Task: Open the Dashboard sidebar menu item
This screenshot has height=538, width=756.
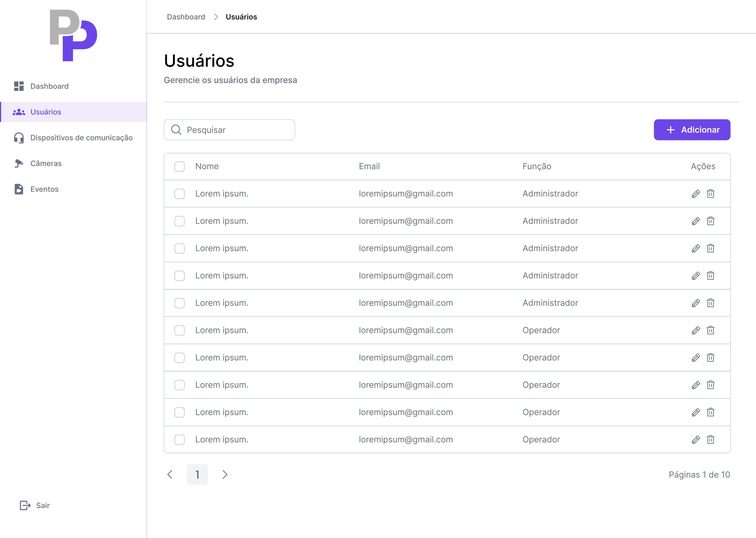Action: click(49, 86)
